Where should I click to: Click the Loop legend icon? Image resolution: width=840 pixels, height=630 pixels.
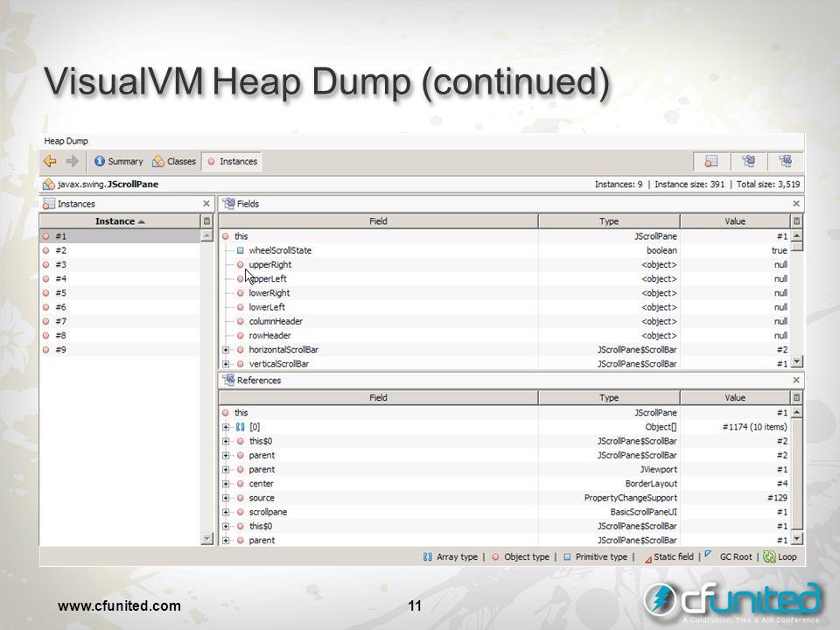click(x=769, y=556)
